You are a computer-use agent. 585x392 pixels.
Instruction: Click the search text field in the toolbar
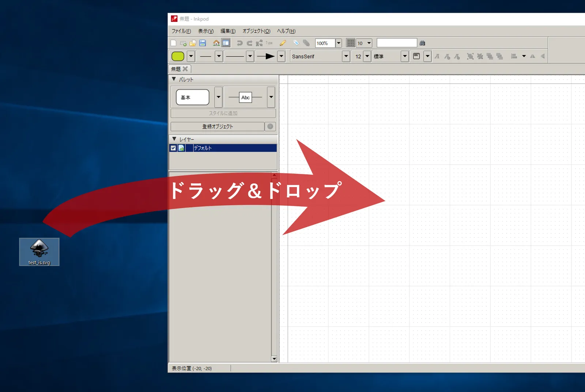pos(397,43)
